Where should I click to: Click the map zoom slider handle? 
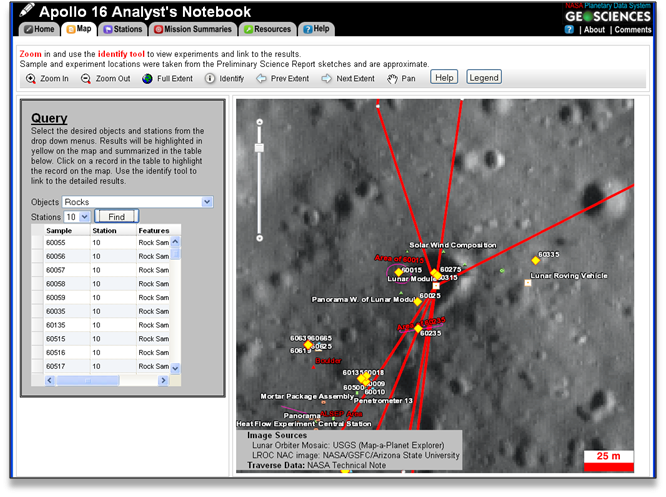(x=259, y=148)
